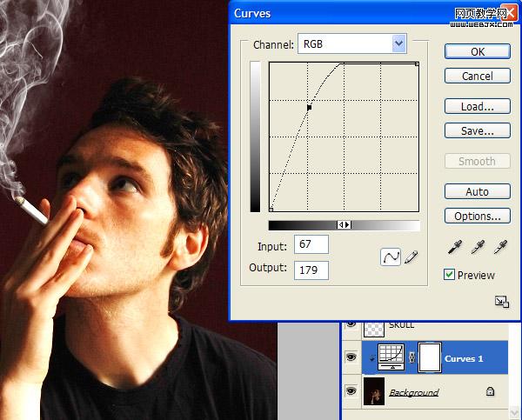Click the Background layer lock icon
522x420 pixels.
pyautogui.click(x=490, y=391)
